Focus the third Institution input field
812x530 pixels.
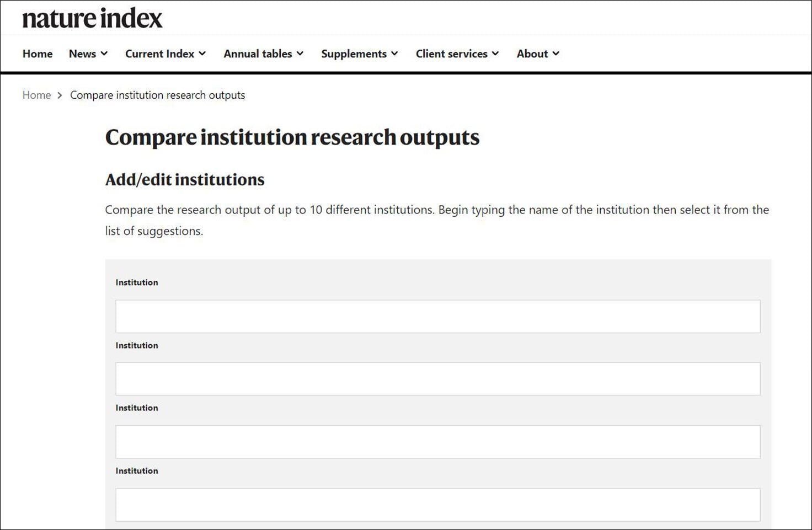[x=437, y=442]
